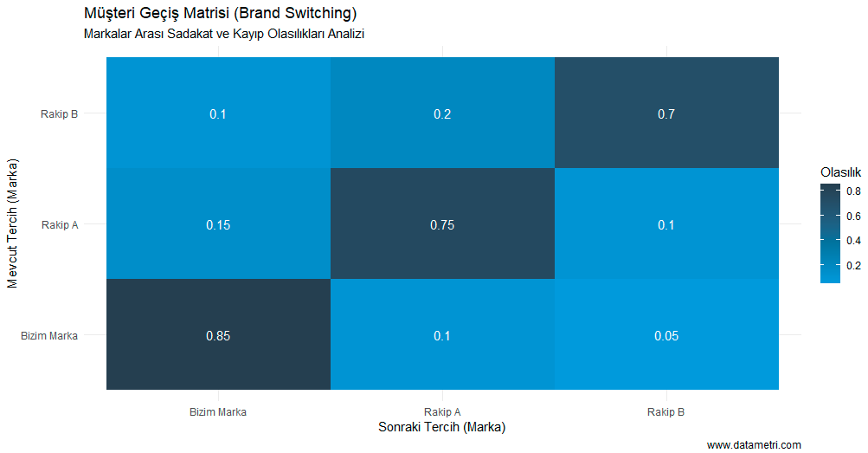Click the 0.7 Rakip B diagonal cell
Image resolution: width=868 pixels, height=453 pixels.
665,113
